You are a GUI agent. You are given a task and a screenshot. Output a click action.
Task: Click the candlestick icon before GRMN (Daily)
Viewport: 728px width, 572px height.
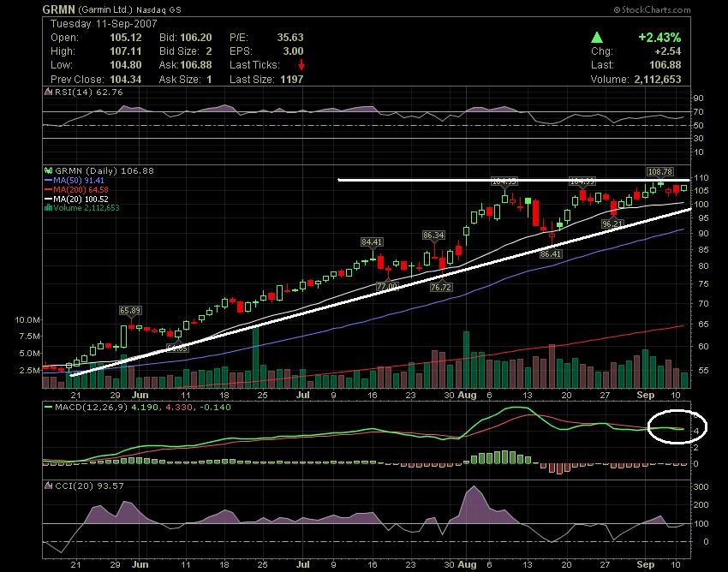pyautogui.click(x=48, y=170)
